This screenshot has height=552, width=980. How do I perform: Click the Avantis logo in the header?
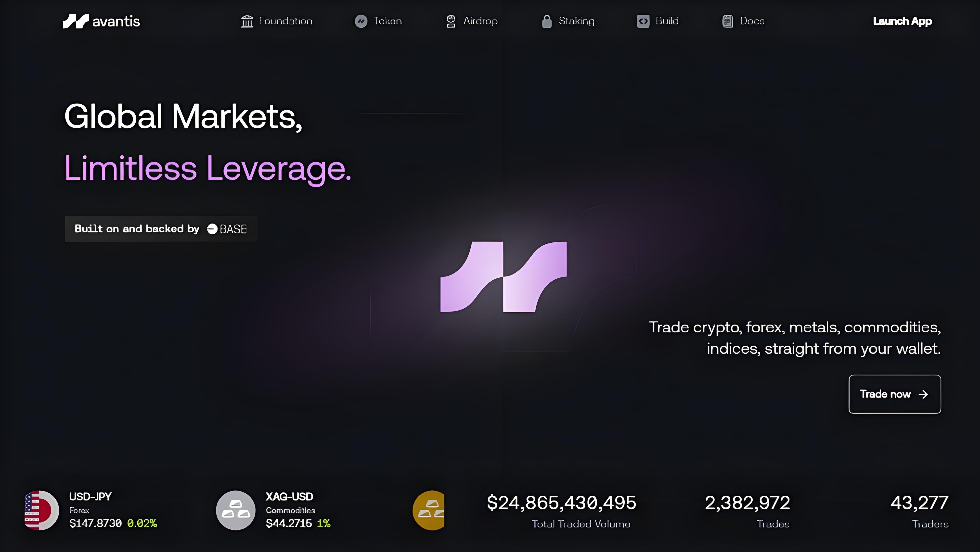[101, 21]
